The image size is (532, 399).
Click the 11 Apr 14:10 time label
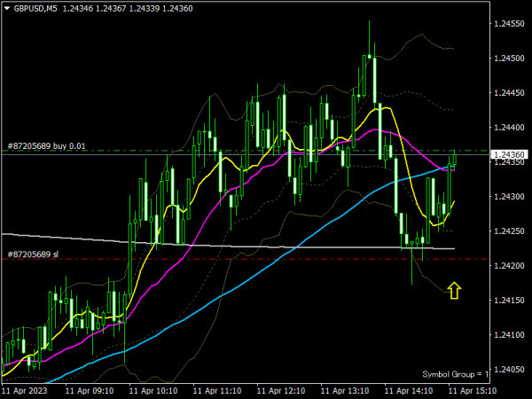tap(409, 391)
